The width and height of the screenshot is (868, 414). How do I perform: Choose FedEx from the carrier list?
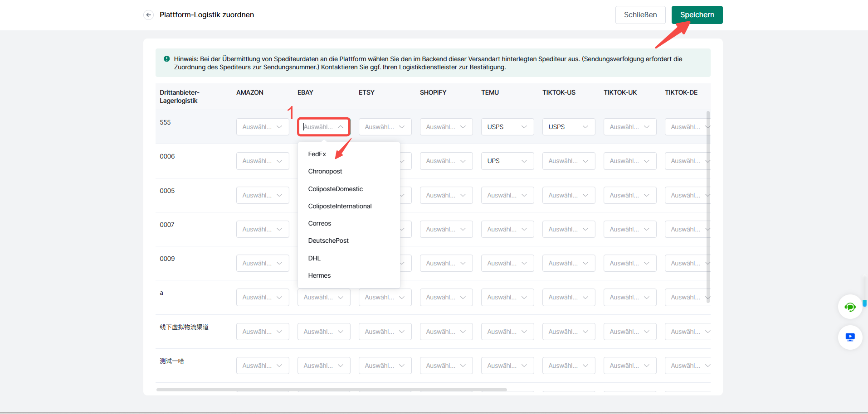click(x=317, y=154)
